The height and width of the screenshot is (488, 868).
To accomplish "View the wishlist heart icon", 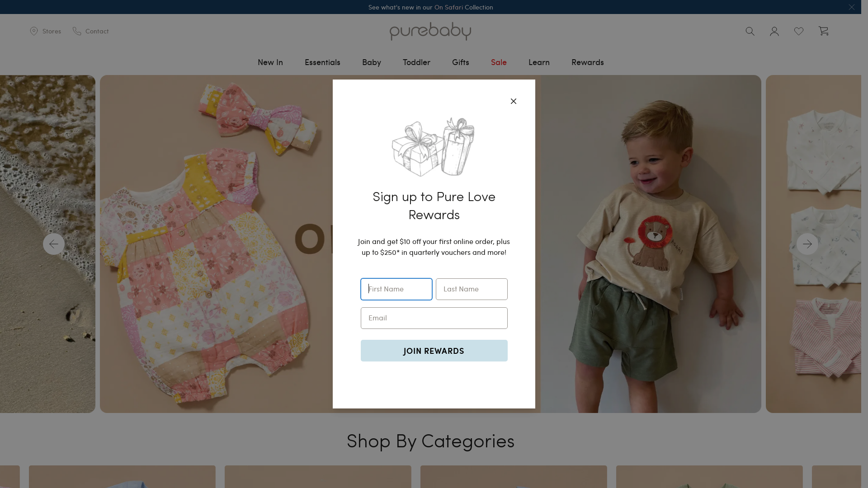I will (x=799, y=31).
